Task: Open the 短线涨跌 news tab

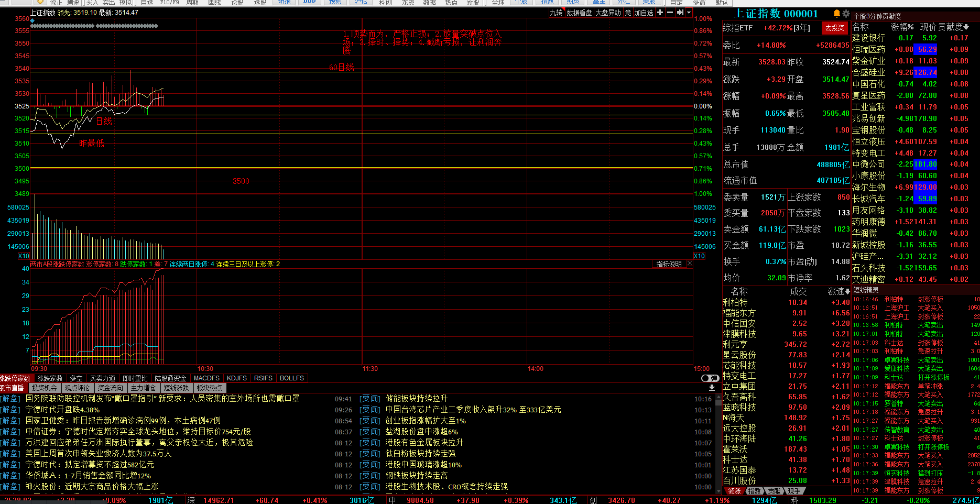Action: [177, 388]
